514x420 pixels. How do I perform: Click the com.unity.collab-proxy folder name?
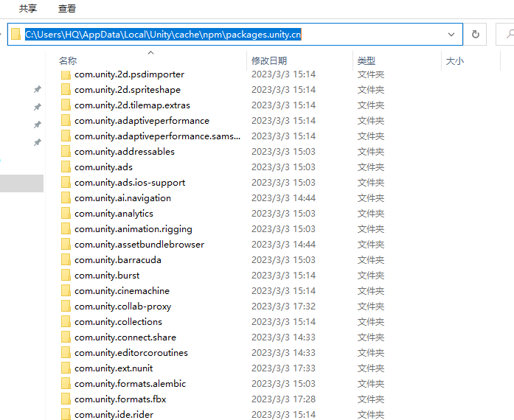click(122, 307)
